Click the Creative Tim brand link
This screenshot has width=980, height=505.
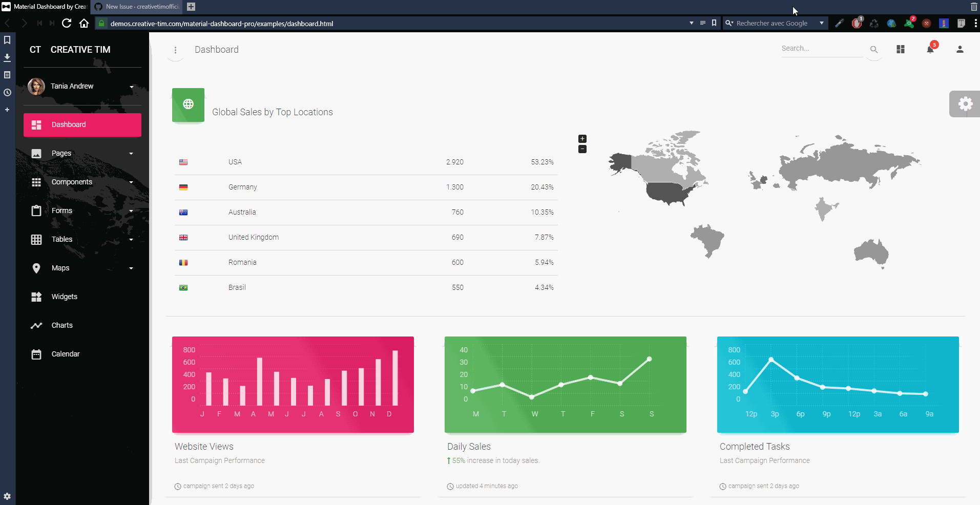[80, 49]
